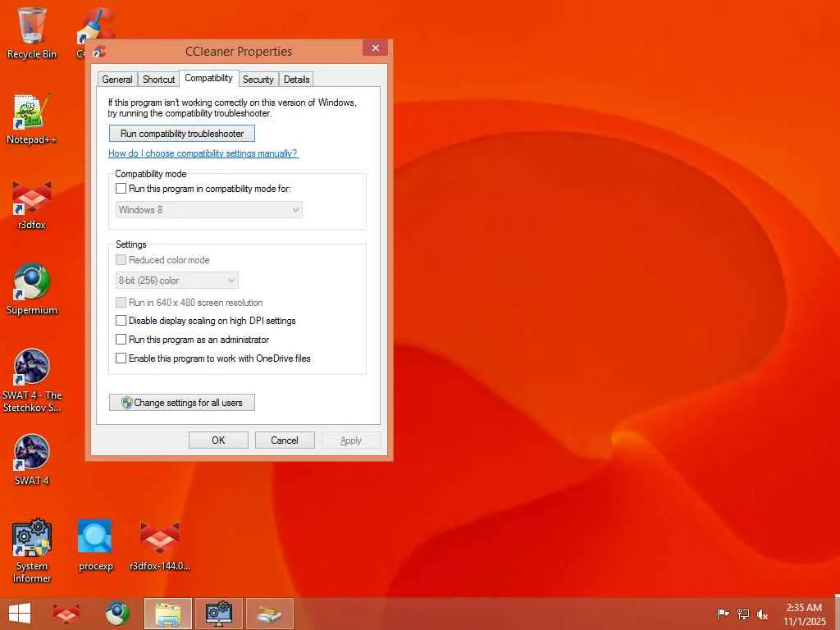The image size is (840, 630).
Task: Launch r3dfox from the taskbar
Action: tap(66, 614)
